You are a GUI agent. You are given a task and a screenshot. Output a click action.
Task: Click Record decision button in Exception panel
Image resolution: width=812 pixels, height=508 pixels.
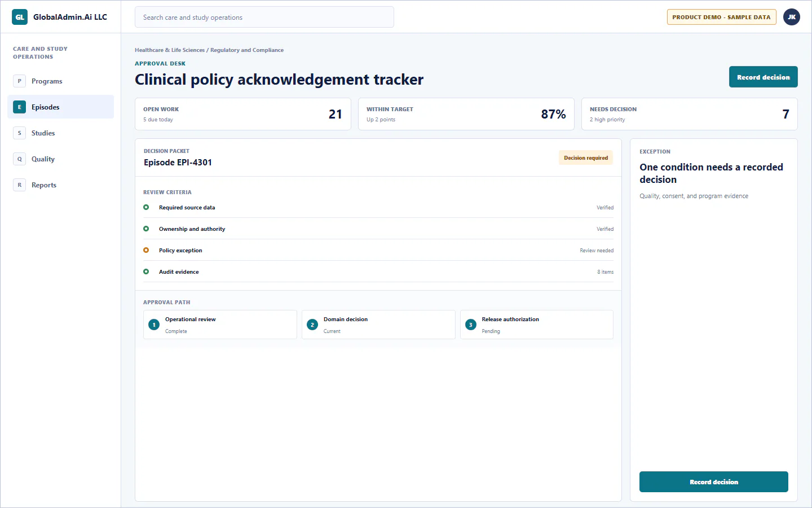pyautogui.click(x=714, y=482)
